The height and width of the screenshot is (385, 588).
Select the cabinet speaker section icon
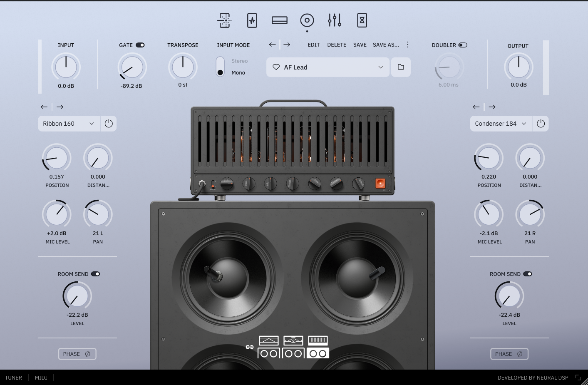click(307, 20)
